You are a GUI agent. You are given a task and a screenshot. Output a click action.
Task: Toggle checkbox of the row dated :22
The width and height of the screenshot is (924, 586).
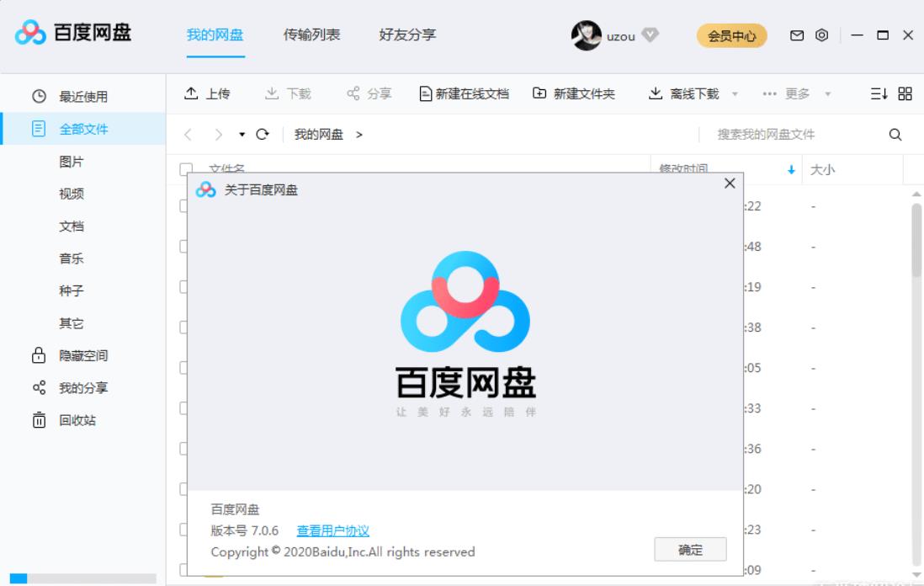[x=183, y=205]
